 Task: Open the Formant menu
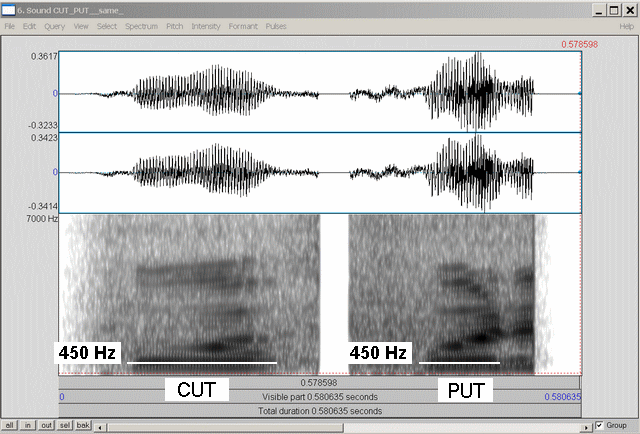click(x=243, y=25)
